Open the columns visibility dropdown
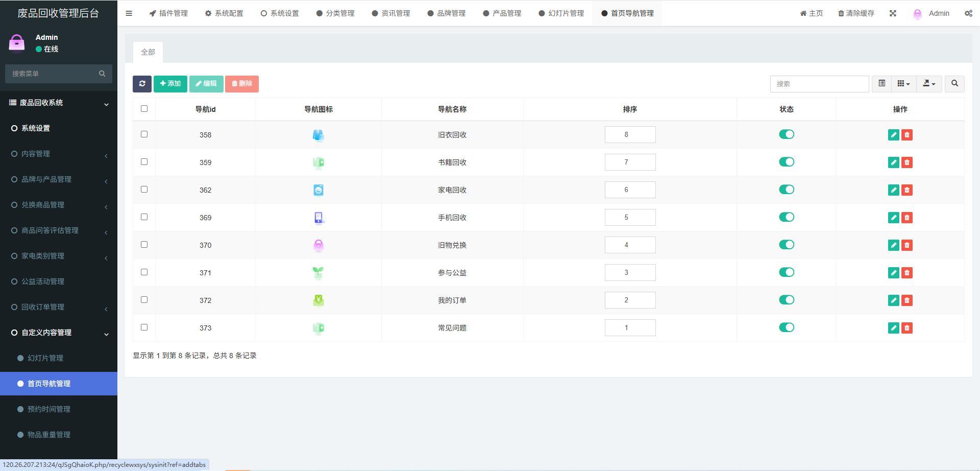This screenshot has height=471, width=980. [903, 83]
